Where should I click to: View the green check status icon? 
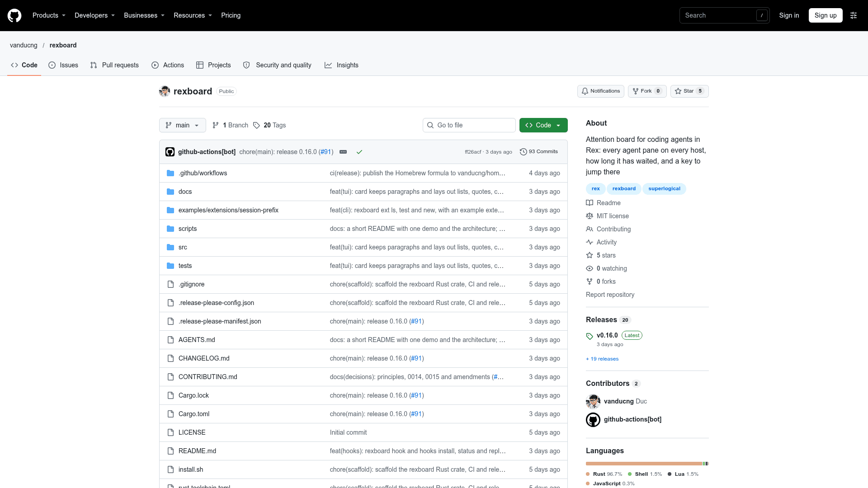click(359, 152)
